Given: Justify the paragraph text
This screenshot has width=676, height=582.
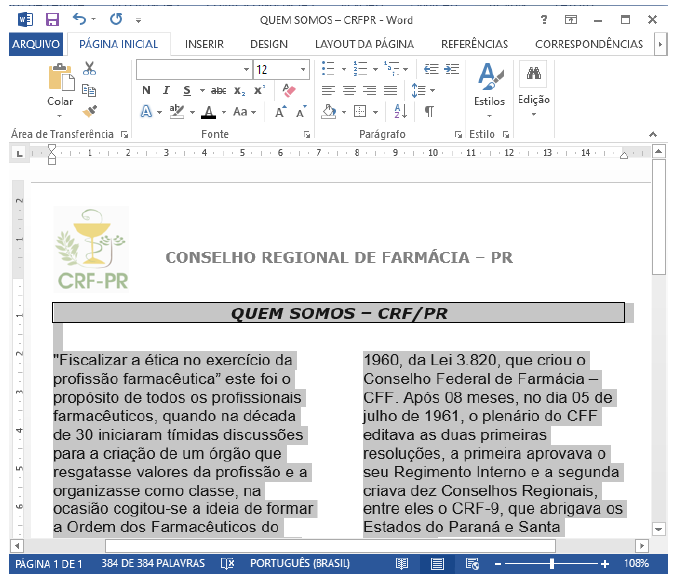Looking at the screenshot, I should (x=391, y=91).
